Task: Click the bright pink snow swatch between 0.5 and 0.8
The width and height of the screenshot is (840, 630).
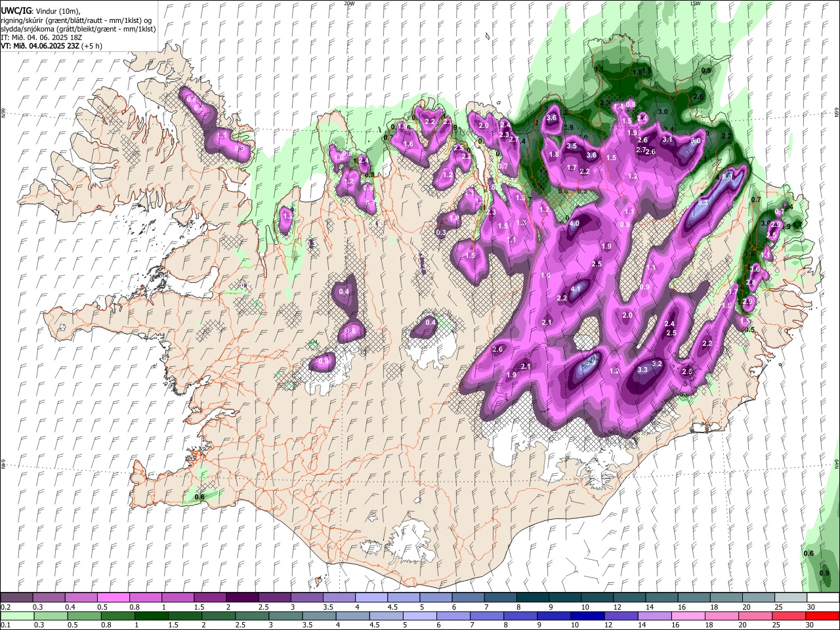Action: 114,598
